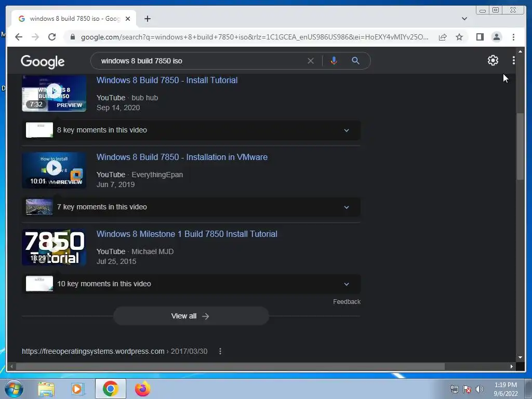Open the Windows Start menu

(14, 389)
